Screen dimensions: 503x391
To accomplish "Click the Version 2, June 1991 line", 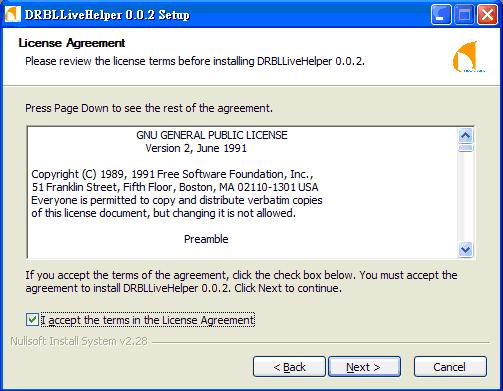I will click(196, 148).
